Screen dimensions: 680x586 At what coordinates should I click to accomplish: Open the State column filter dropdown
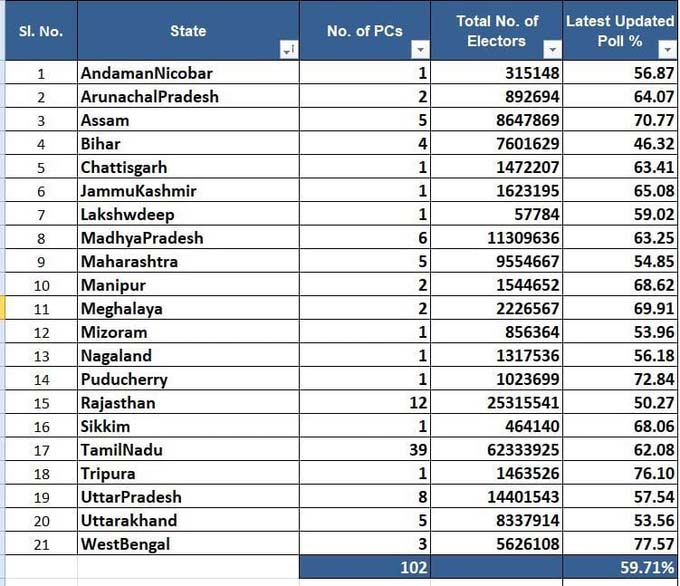point(288,49)
